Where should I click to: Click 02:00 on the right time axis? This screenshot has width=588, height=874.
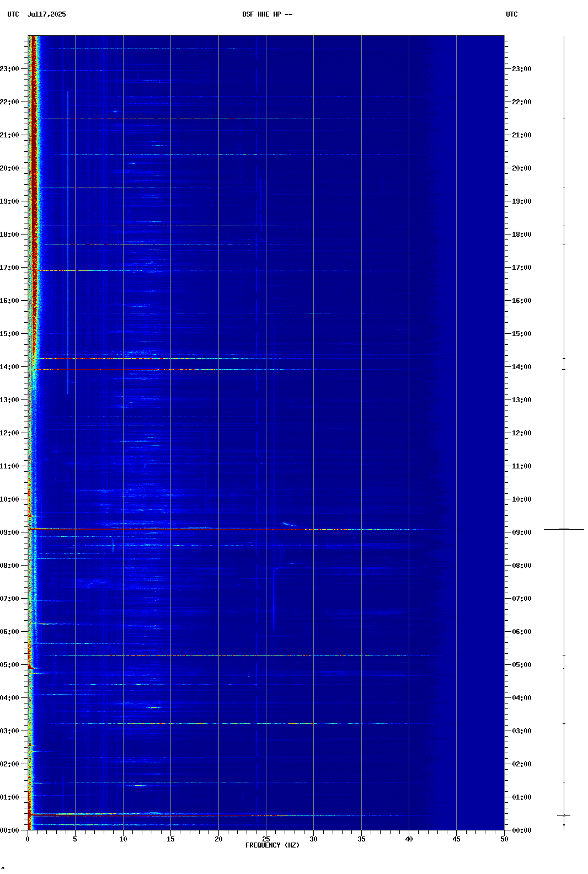522,764
